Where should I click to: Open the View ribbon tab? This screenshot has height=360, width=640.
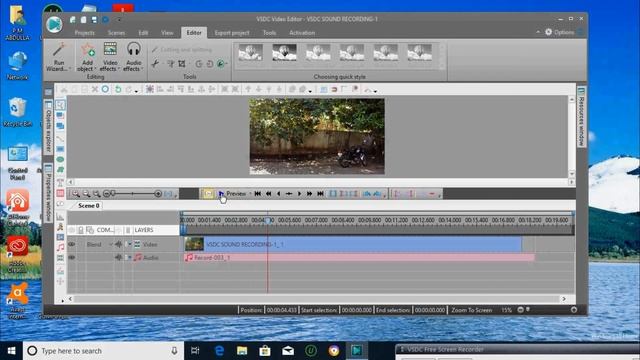(x=167, y=33)
